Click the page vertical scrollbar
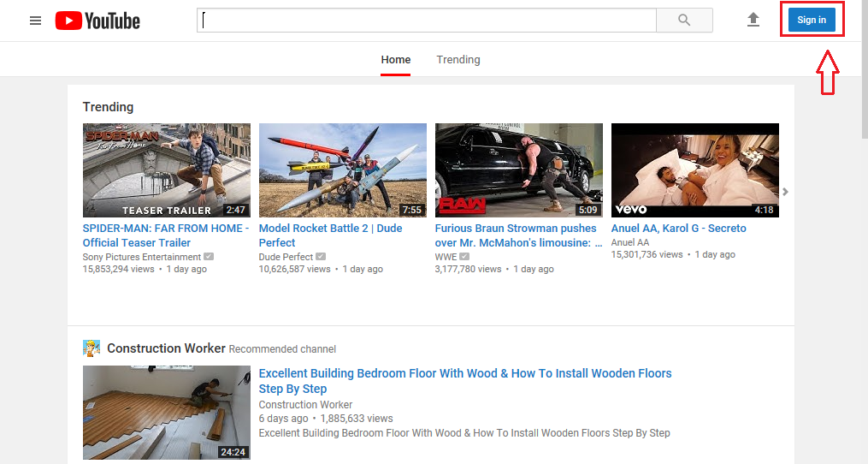The image size is (868, 464). [864, 69]
